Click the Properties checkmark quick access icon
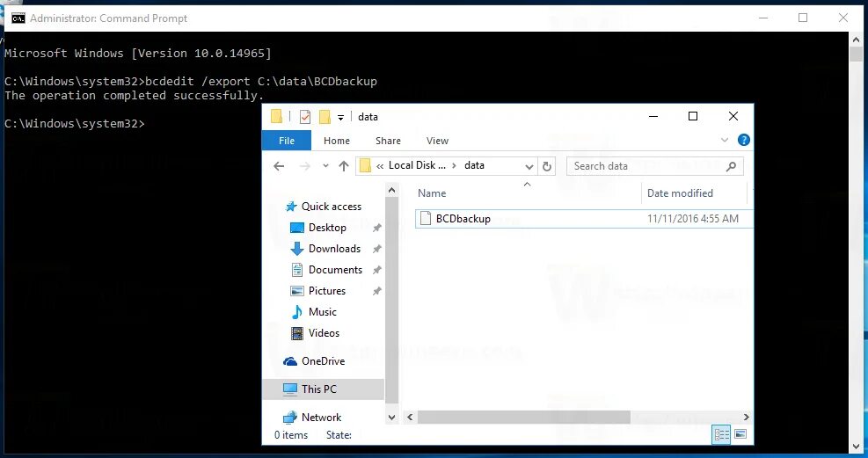 (305, 117)
